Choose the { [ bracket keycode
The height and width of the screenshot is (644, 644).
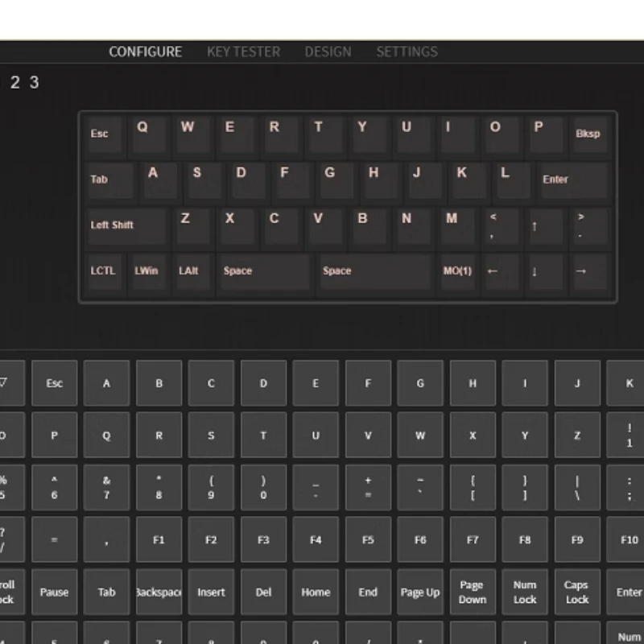473,488
